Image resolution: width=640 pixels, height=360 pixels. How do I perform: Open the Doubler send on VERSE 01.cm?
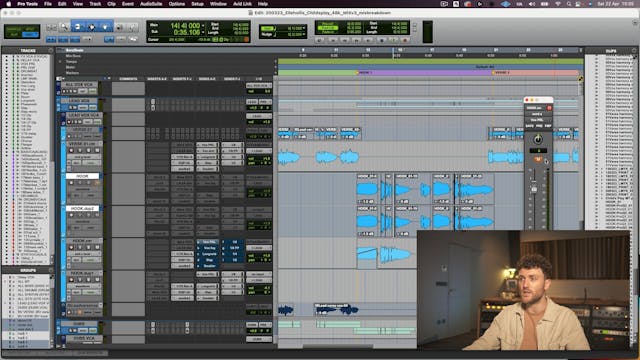click(x=208, y=169)
